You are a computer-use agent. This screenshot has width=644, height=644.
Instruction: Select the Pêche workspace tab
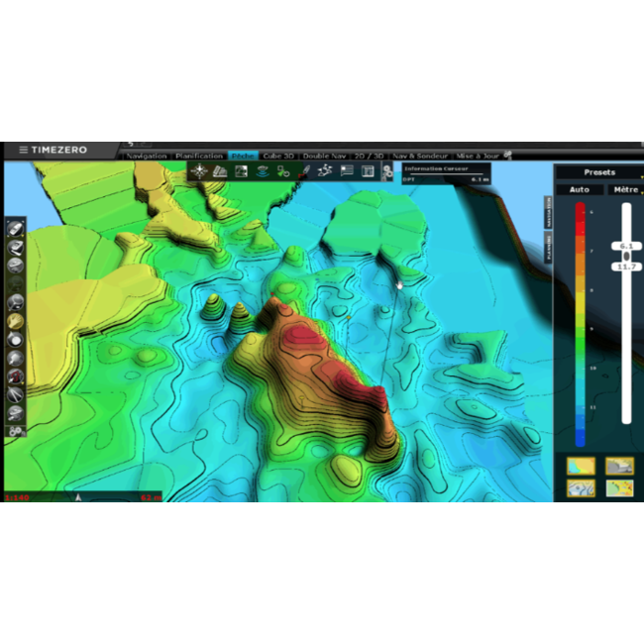point(243,157)
